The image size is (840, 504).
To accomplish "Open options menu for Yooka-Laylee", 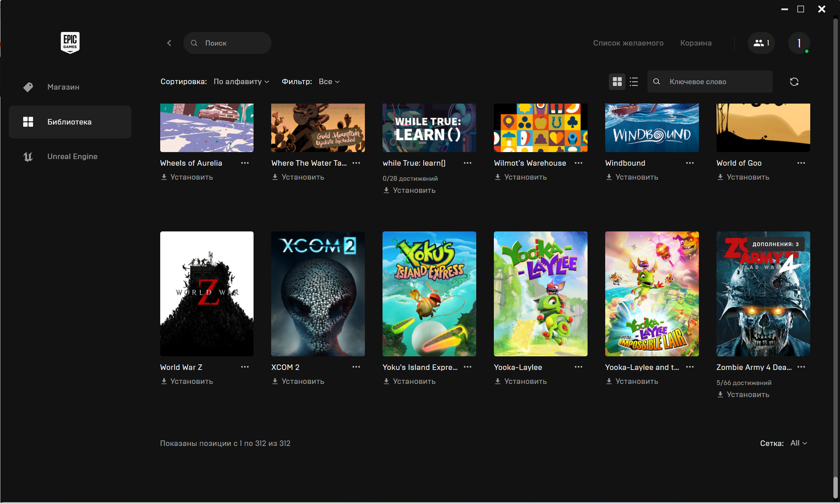I will [578, 367].
